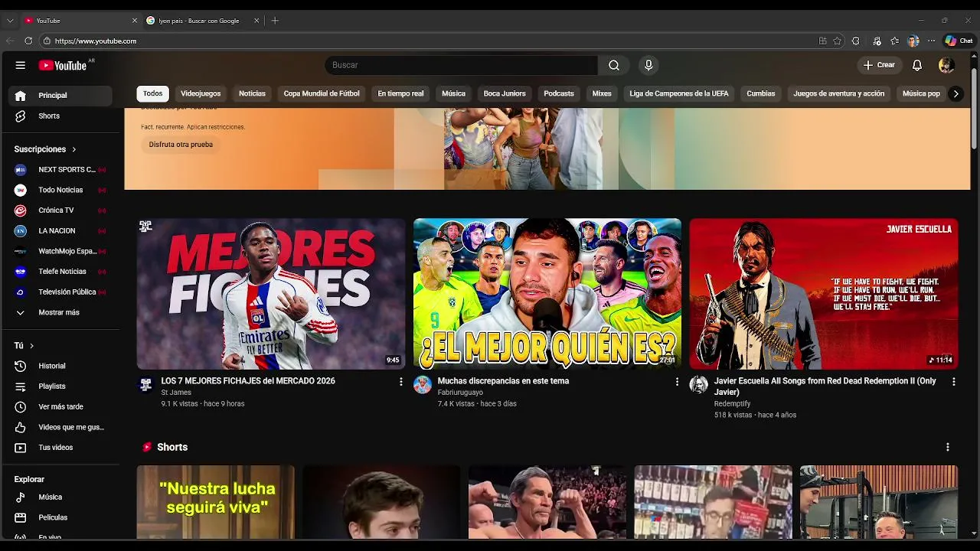Open options for Muchas discrepancias video

[677, 381]
